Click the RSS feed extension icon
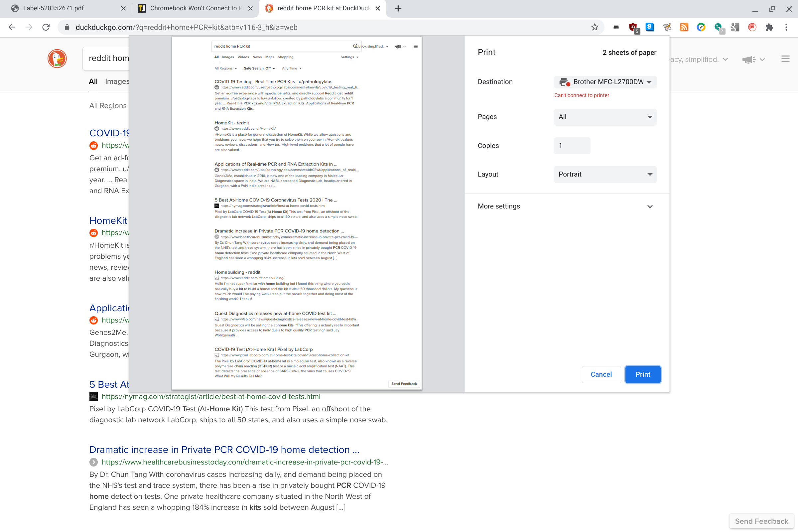 (684, 27)
